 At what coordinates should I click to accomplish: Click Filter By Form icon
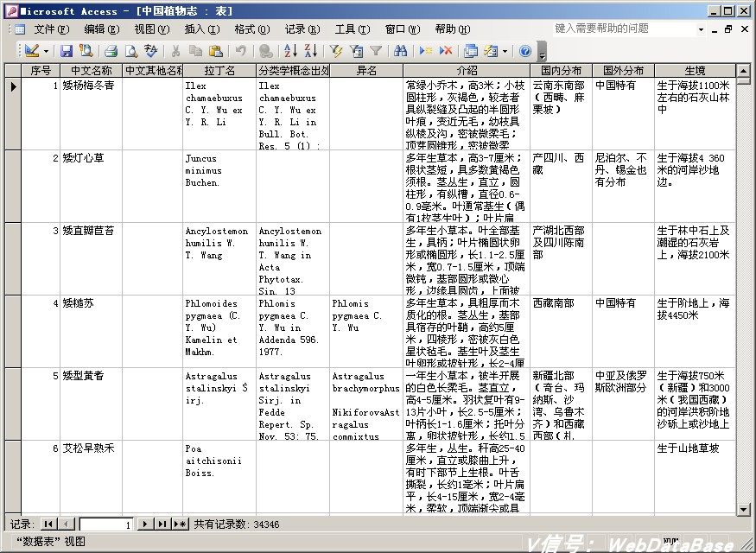pos(356,51)
